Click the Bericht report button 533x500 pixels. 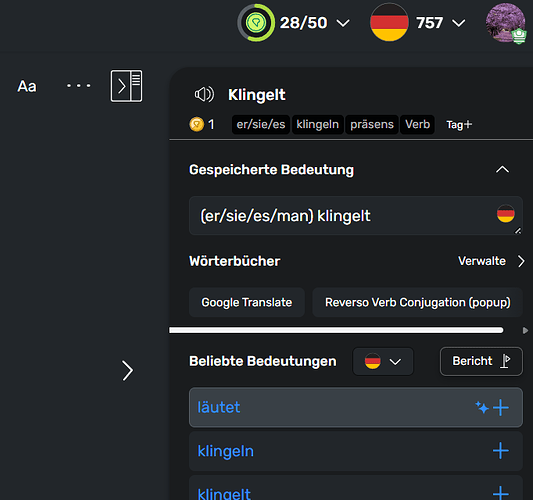coord(481,361)
